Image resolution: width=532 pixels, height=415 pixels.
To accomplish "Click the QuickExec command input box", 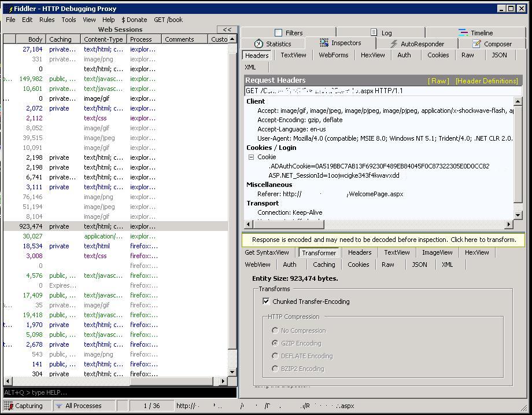I will pos(119,392).
